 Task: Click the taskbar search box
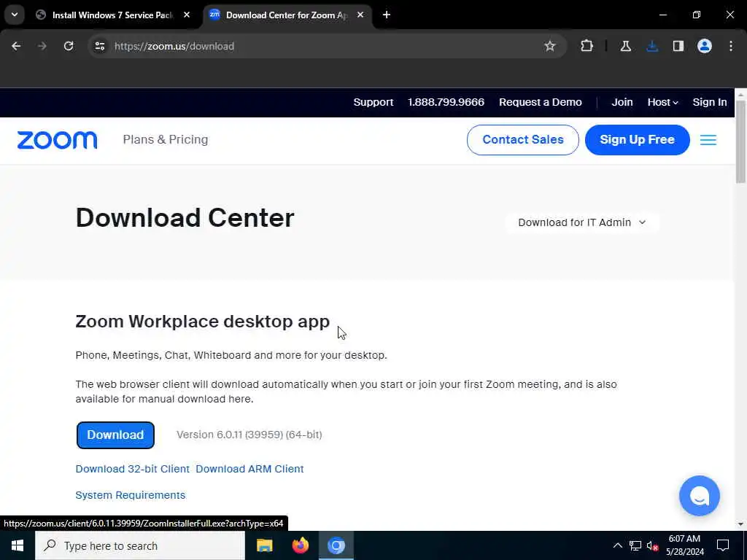click(140, 545)
